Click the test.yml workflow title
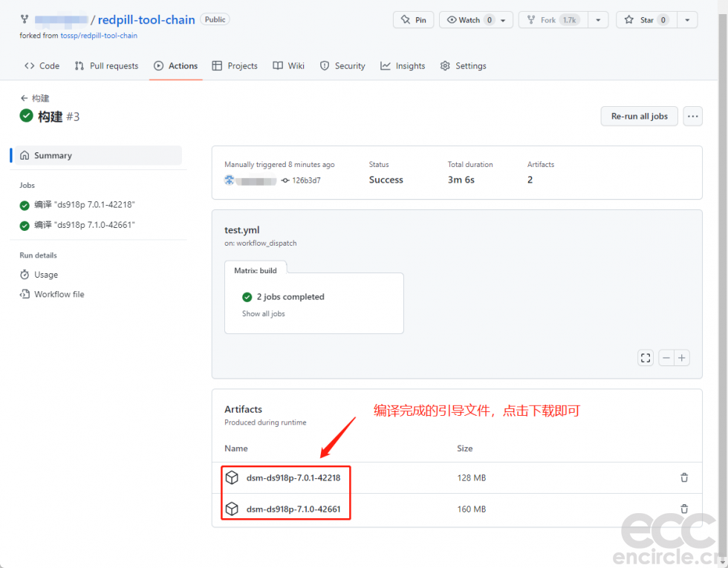The image size is (728, 568). [242, 230]
